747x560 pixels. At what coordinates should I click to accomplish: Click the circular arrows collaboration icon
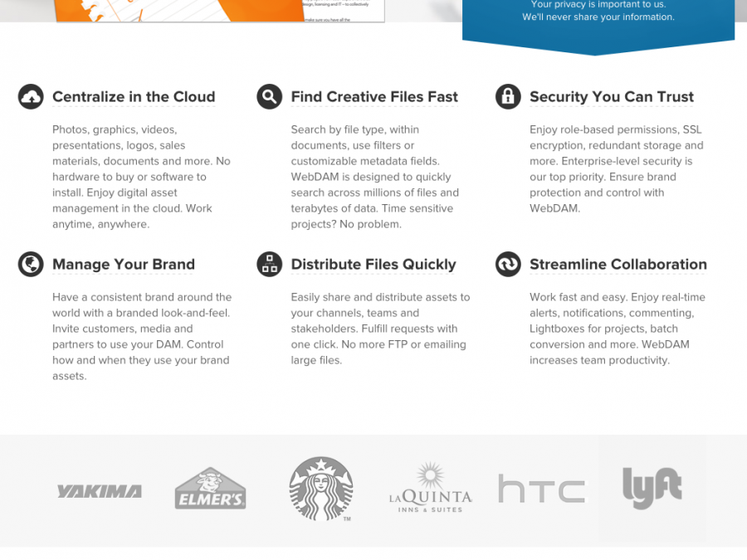(x=508, y=265)
